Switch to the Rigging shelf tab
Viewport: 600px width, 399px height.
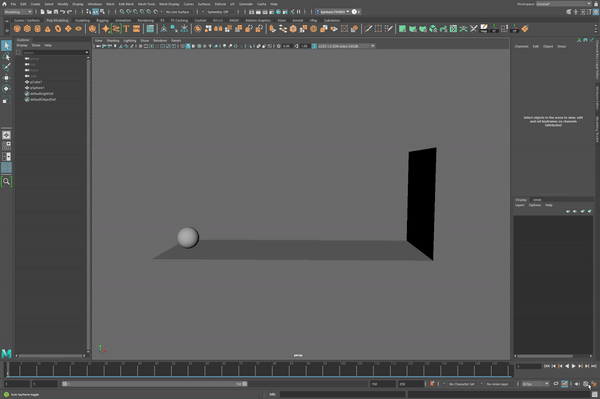click(x=102, y=20)
